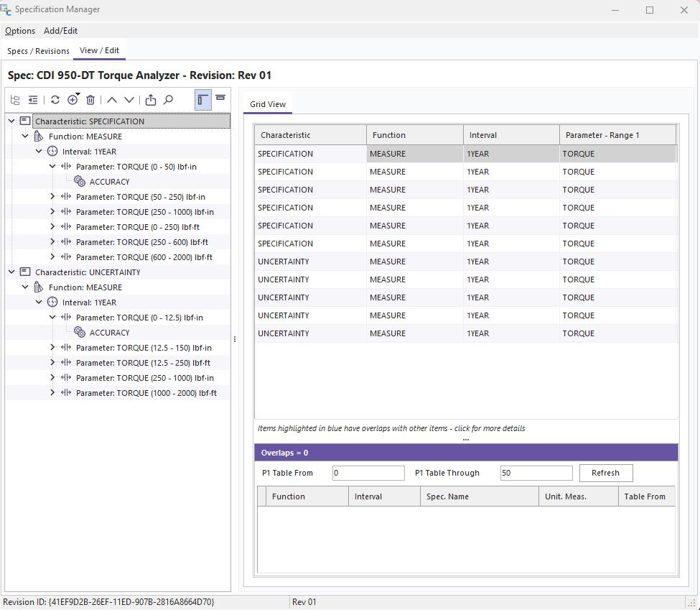Expand Parameter TORQUE (1000 - 2000) lbf·ft

tap(52, 392)
